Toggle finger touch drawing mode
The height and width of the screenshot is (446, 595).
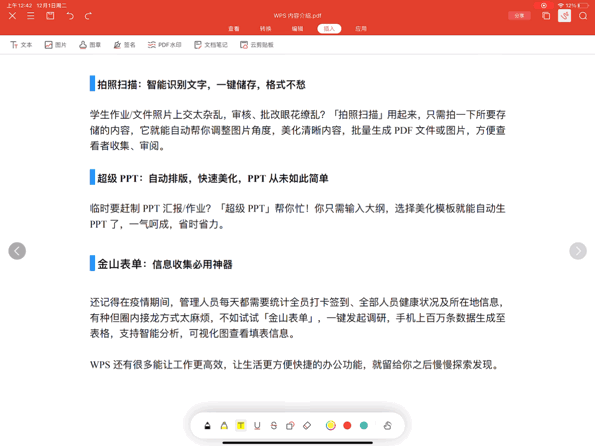point(387,426)
